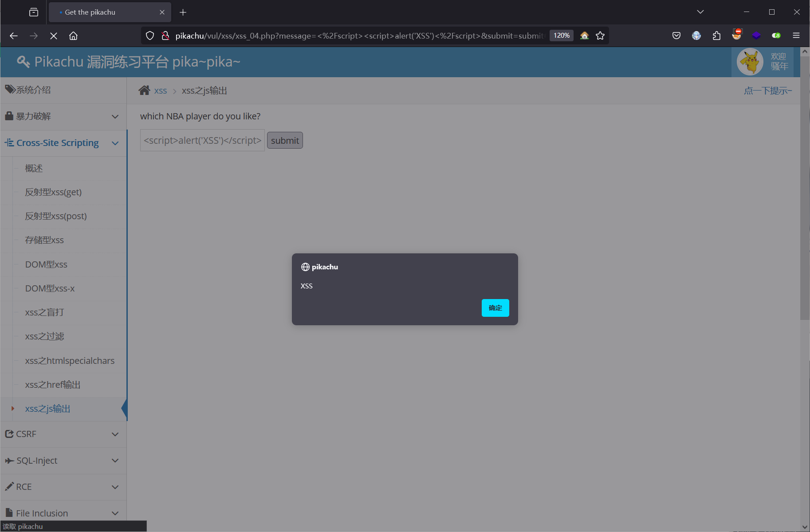Open DOM型xss-x
This screenshot has height=532, width=810.
tap(50, 288)
